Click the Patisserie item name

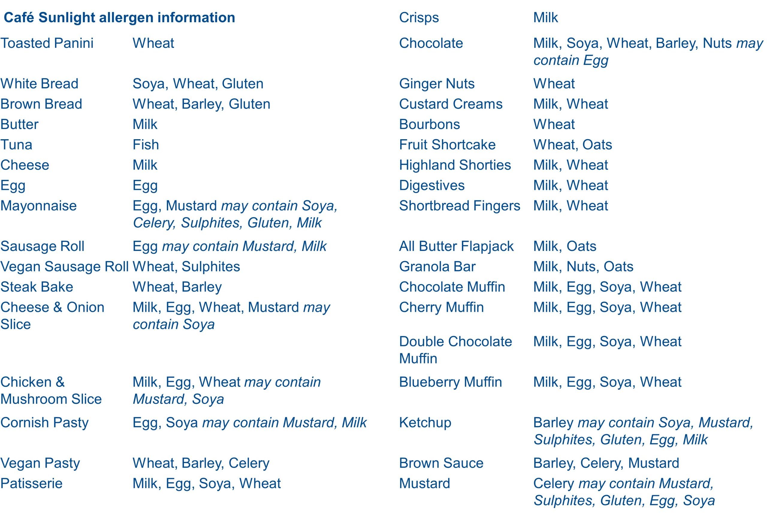point(31,484)
